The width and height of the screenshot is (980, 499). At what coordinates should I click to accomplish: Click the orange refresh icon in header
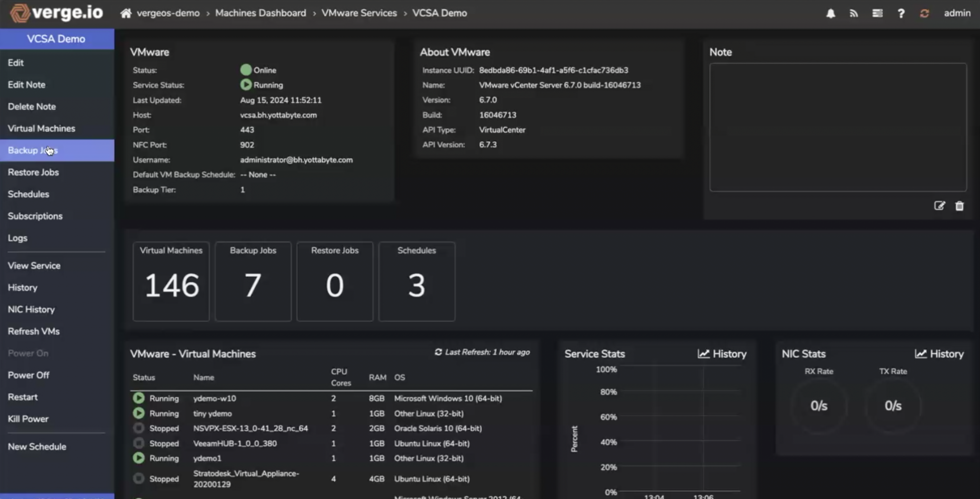924,13
